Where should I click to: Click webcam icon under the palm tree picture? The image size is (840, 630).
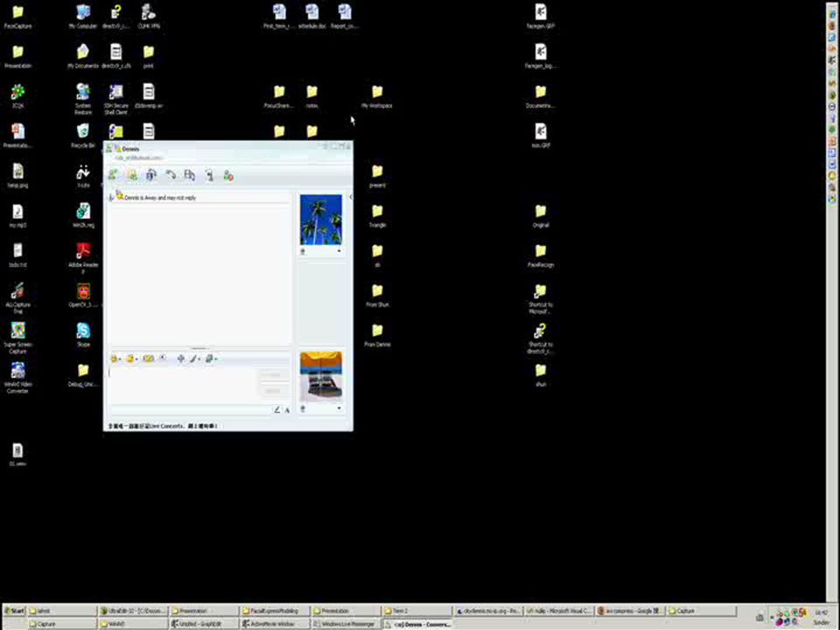pyautogui.click(x=304, y=251)
